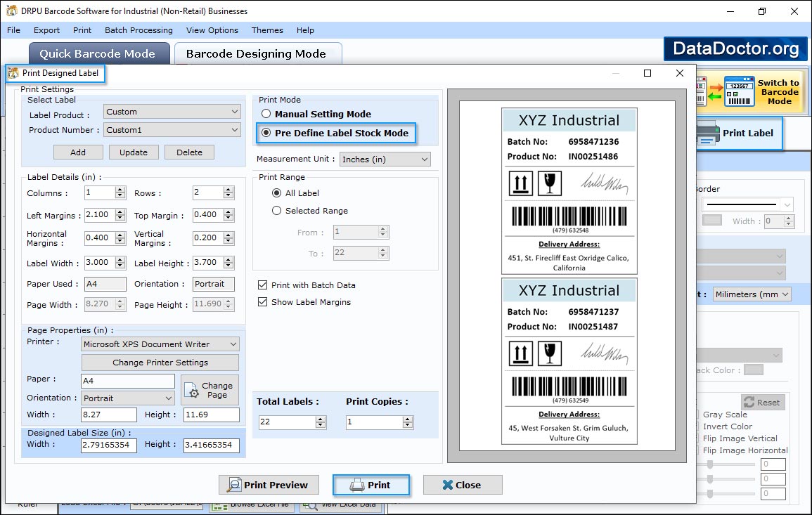Click first label preview with Batch 6958471236

coord(569,191)
